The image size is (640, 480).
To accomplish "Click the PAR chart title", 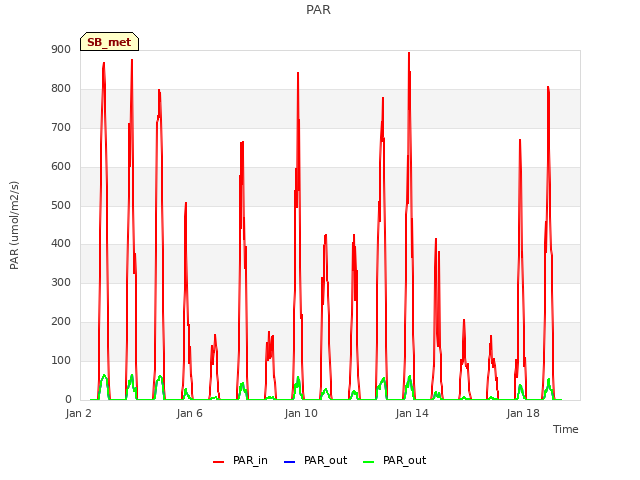I will (x=318, y=9).
